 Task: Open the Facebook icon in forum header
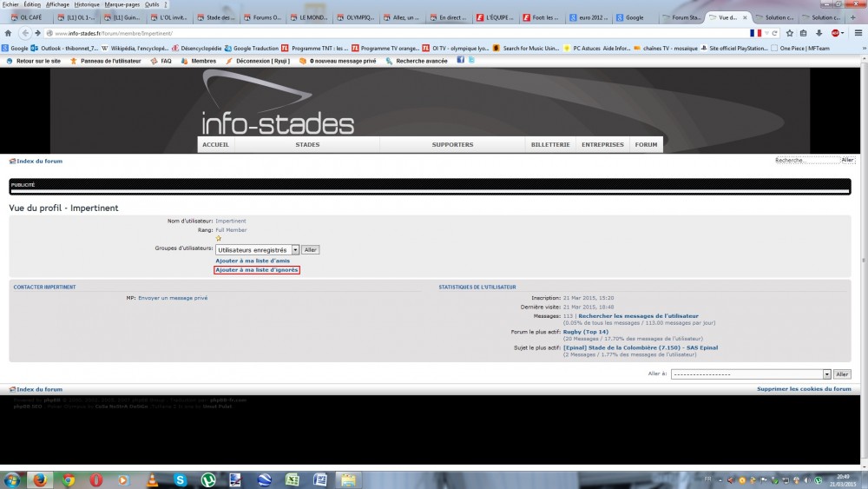pos(461,60)
